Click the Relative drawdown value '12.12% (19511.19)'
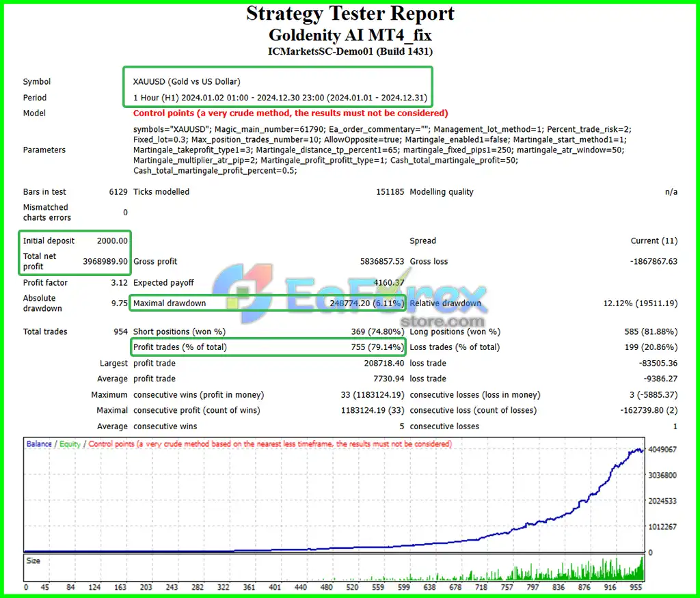Viewport: 700px width, 598px height. pyautogui.click(x=640, y=303)
